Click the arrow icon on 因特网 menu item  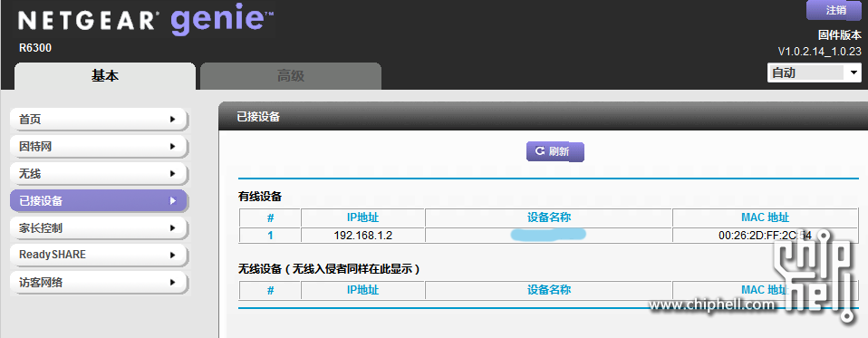173,147
